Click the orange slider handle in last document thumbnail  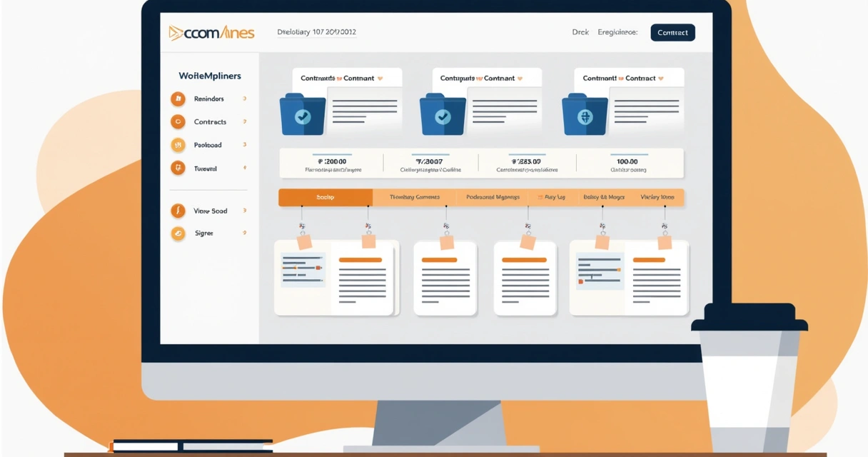pos(618,270)
